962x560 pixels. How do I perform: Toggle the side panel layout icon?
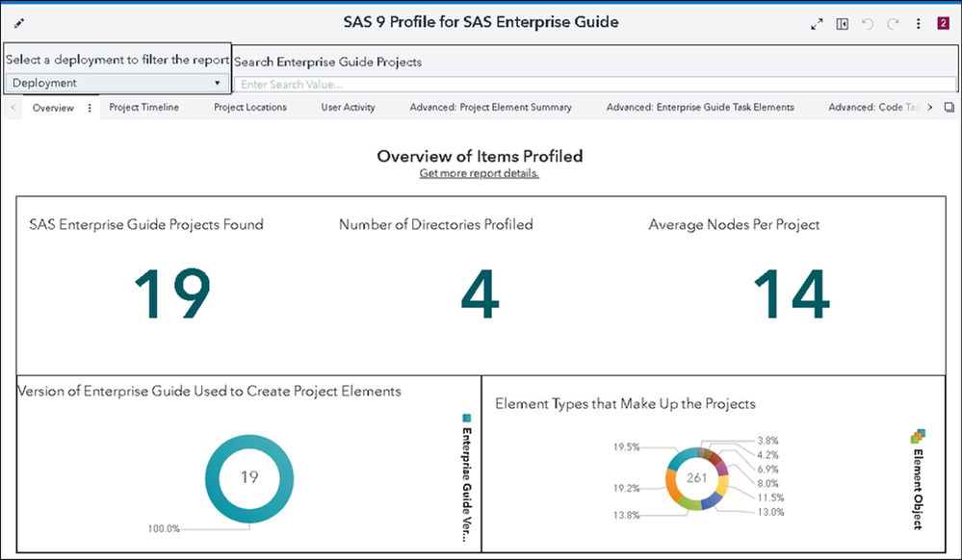[843, 24]
